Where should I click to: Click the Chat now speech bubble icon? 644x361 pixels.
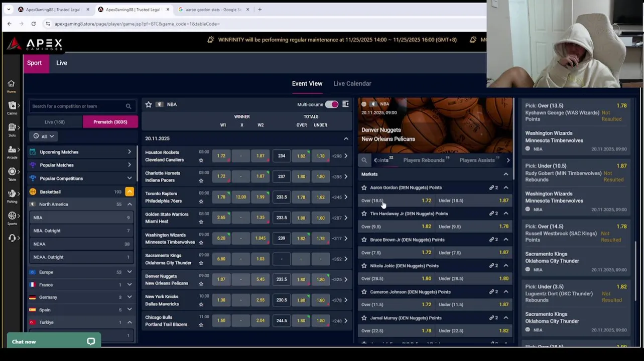click(x=91, y=341)
